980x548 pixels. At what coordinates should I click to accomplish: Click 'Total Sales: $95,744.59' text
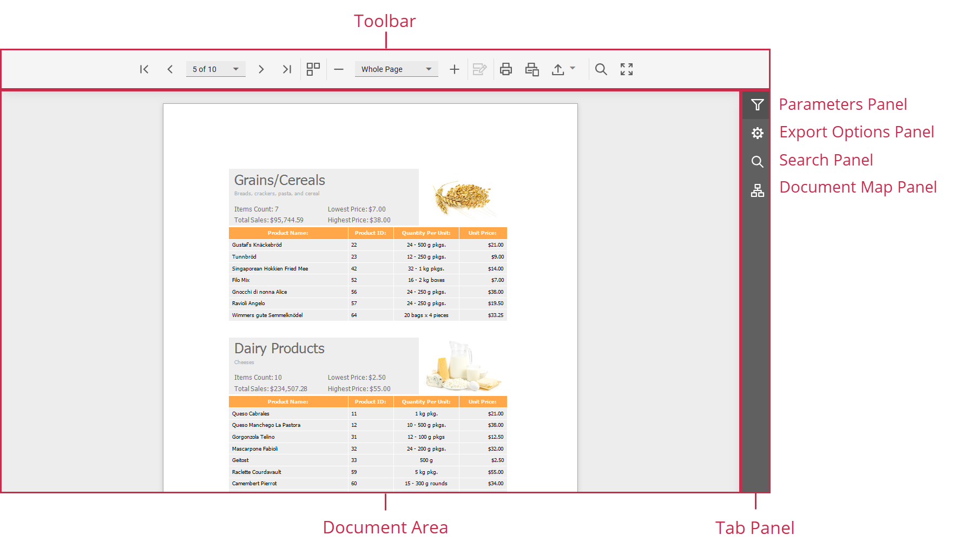pos(268,220)
